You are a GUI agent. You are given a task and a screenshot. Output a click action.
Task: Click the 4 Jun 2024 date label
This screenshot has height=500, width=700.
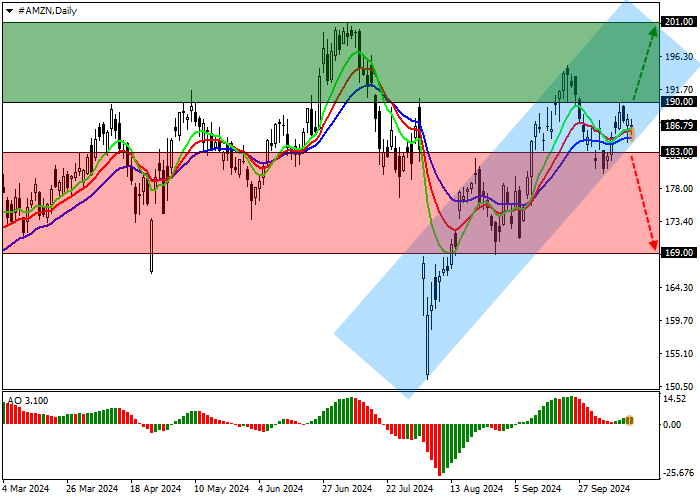click(x=281, y=489)
